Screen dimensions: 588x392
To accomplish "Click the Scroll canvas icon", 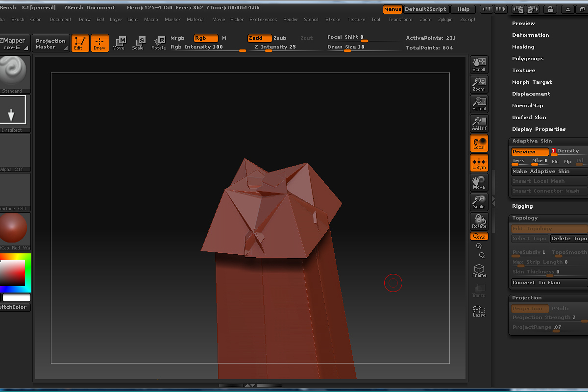I will click(479, 65).
